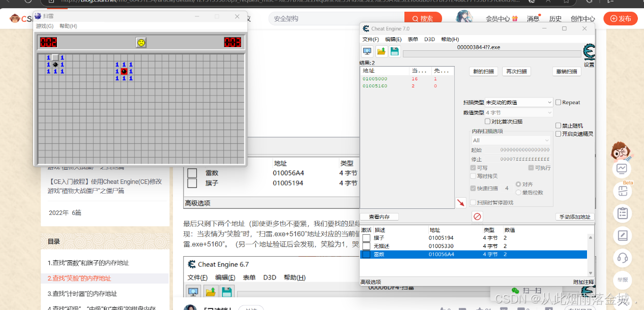
Task: Activate the 雷数 entry checkbox
Action: click(x=366, y=254)
